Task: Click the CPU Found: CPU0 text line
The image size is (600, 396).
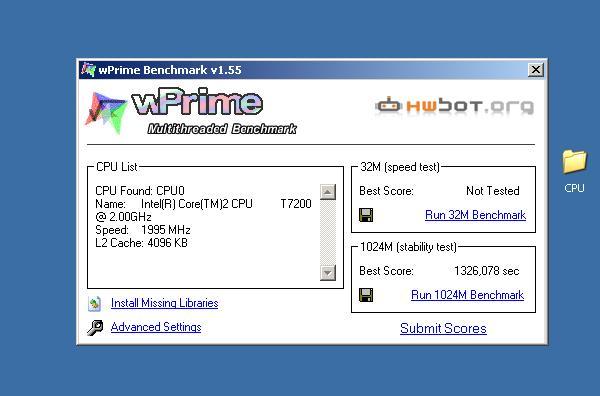Action: (x=140, y=191)
